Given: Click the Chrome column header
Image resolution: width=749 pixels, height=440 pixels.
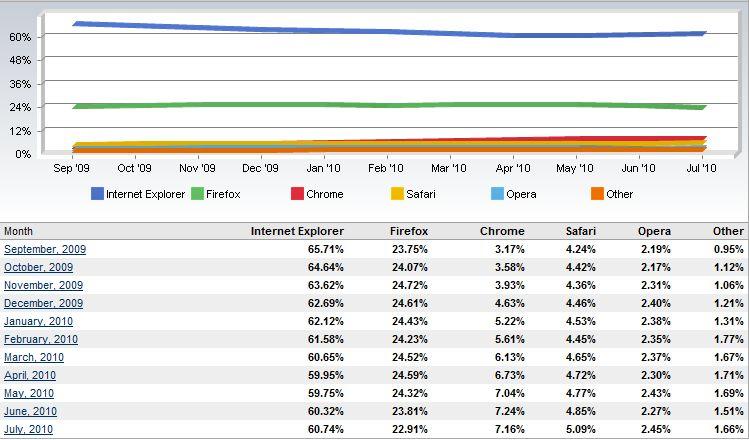Looking at the screenshot, I should (502, 231).
